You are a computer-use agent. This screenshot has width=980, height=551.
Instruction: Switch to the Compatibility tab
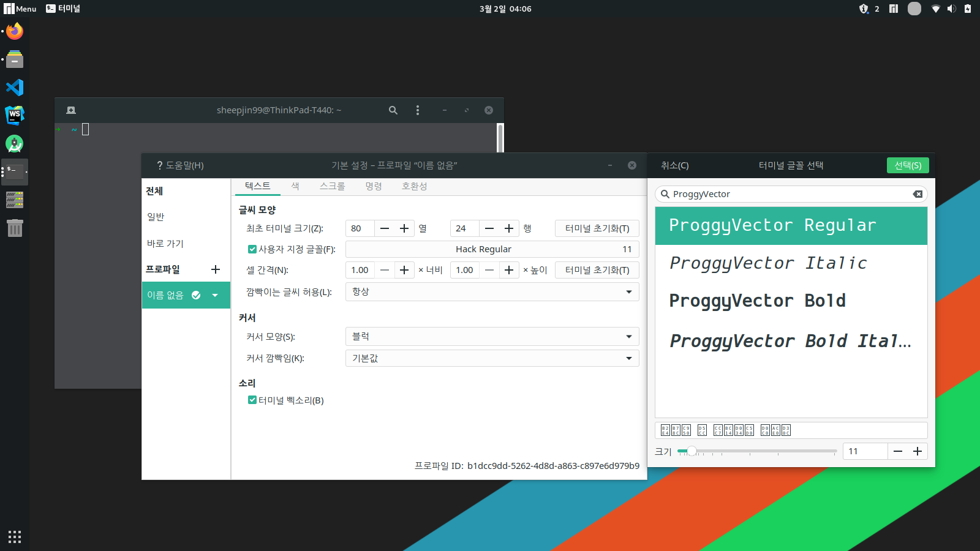[415, 186]
